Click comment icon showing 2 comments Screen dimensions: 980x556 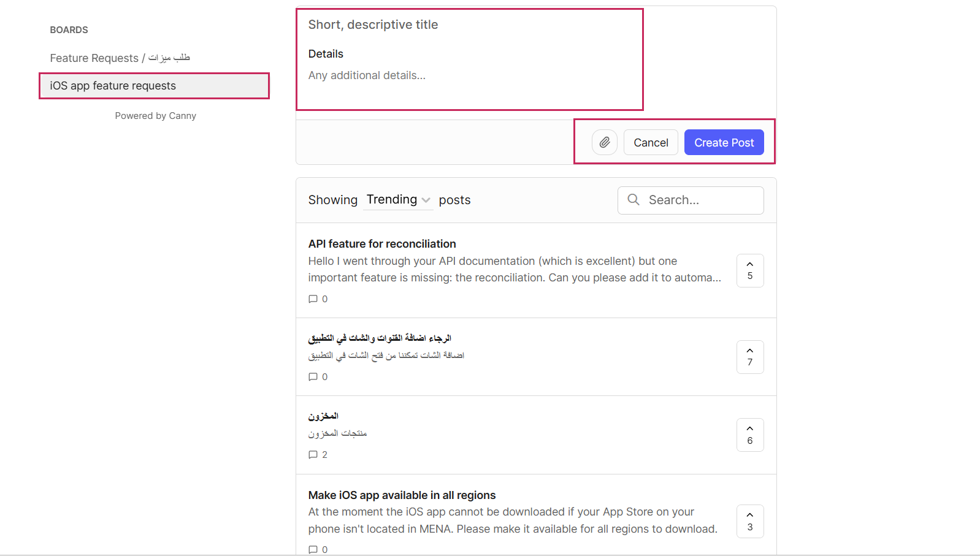click(x=313, y=455)
